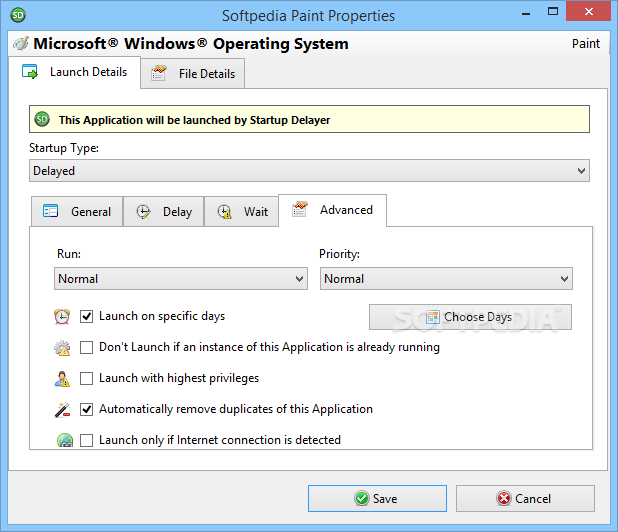
Task: Open the General sub-tab
Action: pyautogui.click(x=77, y=212)
